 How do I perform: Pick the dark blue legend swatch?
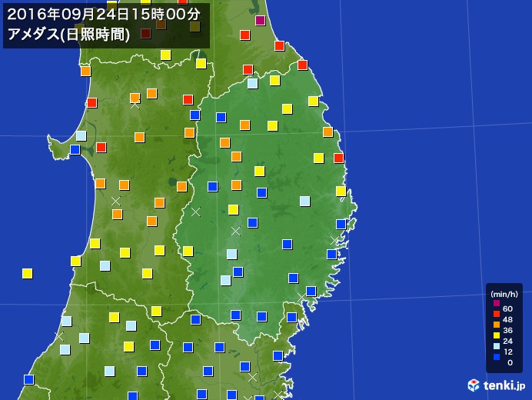coord(497,357)
